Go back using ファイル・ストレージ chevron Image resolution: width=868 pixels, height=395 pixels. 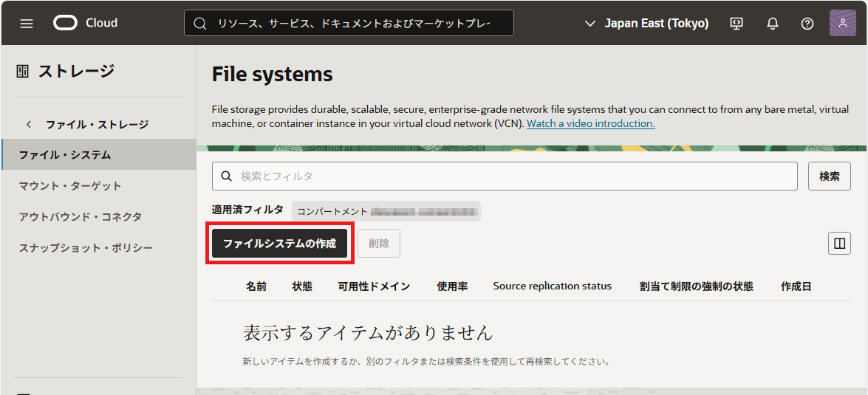point(29,125)
